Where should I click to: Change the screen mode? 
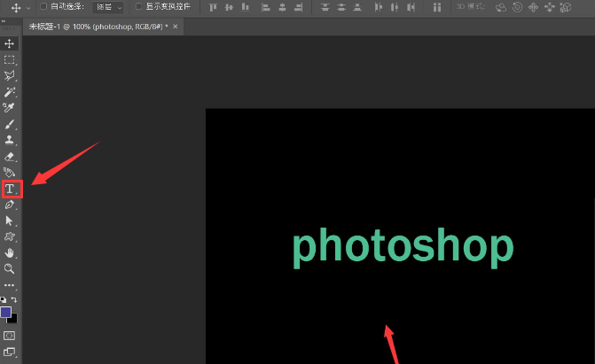coord(9,352)
